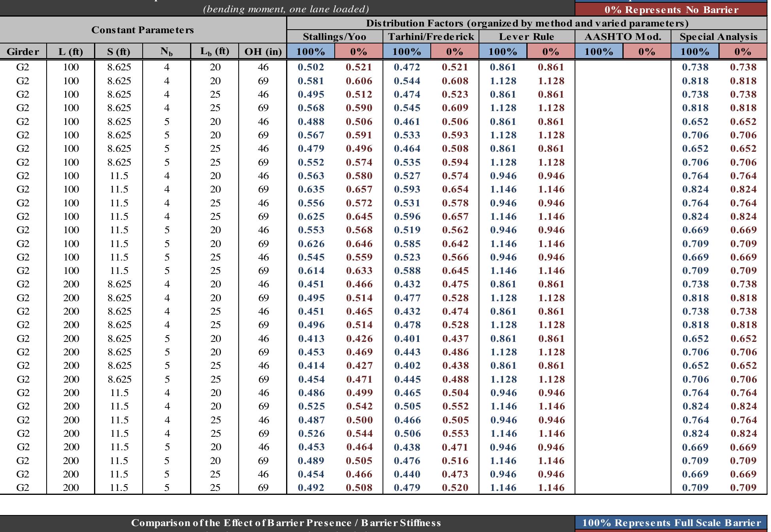The width and height of the screenshot is (771, 532).
Task: Select the cell containing value 0.502
Action: [x=310, y=67]
